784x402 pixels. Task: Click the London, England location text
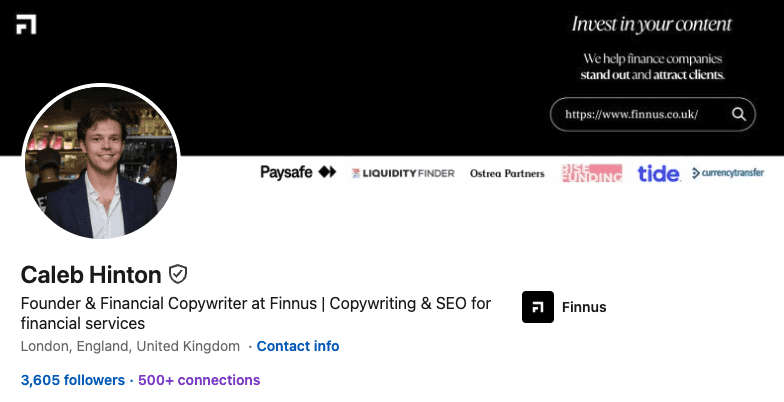[130, 346]
